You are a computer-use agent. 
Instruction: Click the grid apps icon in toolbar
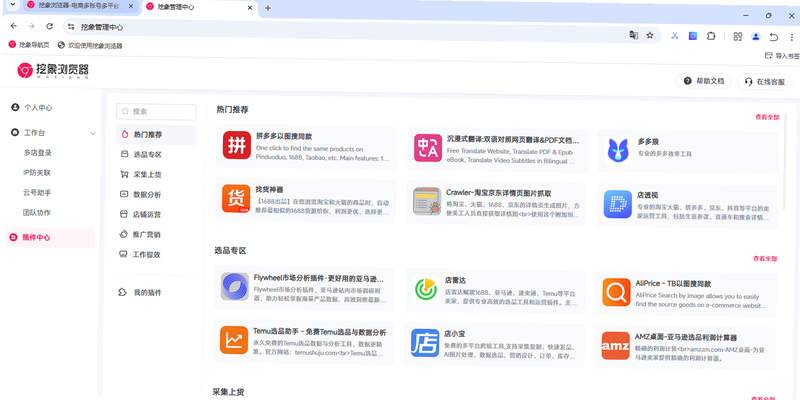pos(737,36)
